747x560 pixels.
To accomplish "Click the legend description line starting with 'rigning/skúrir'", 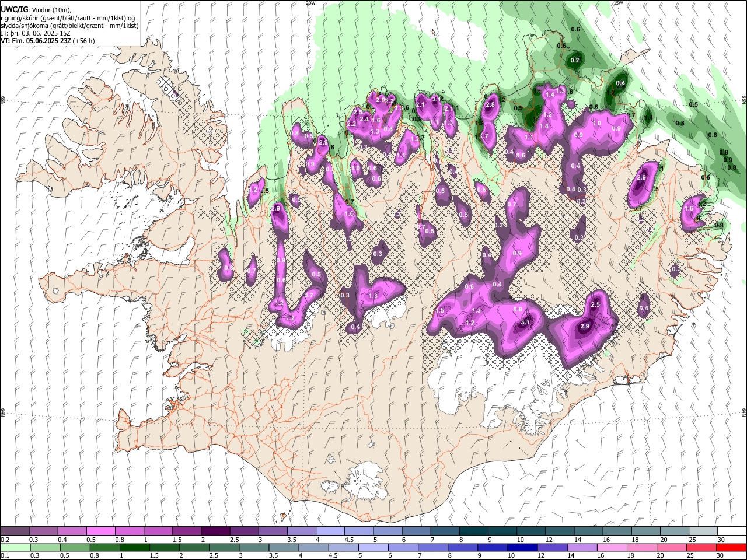I will [68, 18].
